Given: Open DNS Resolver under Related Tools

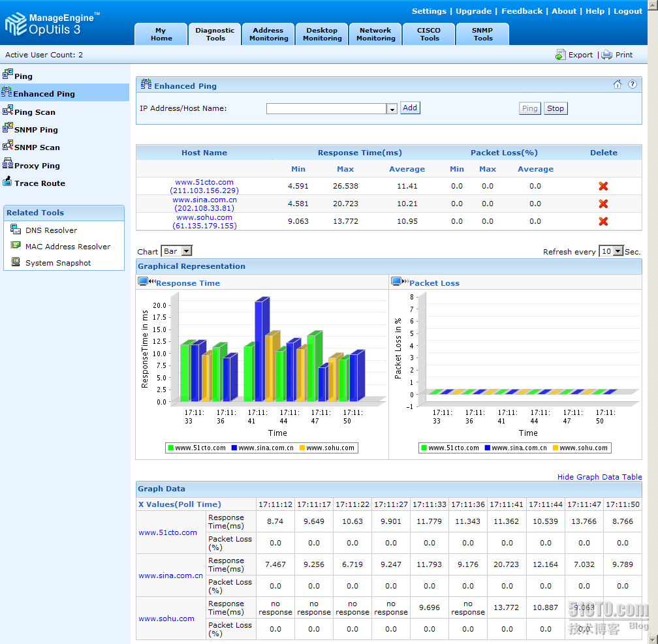Looking at the screenshot, I should (x=51, y=230).
